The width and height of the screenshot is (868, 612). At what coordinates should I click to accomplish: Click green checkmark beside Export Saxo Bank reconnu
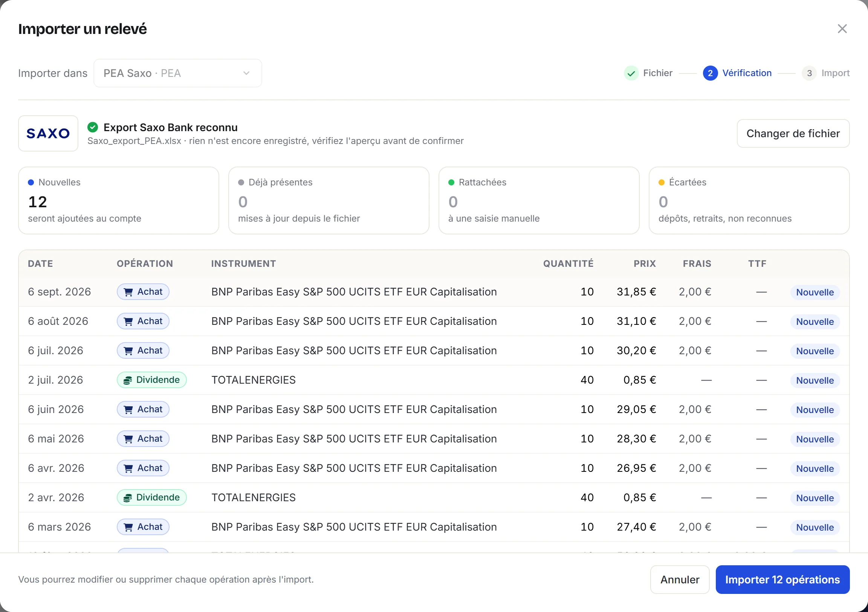[x=93, y=127]
